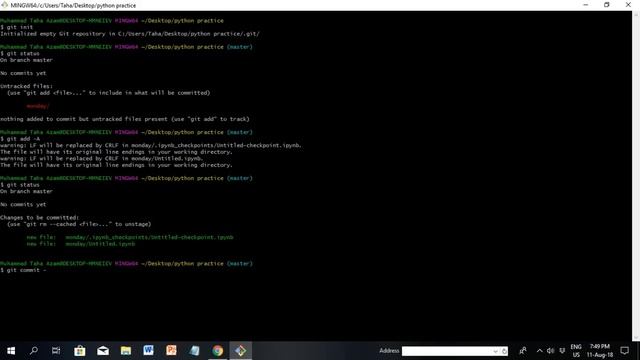Viewport: 640px width, 360px height.
Task: Restore down the MINGW64 terminal window
Action: [607, 5]
